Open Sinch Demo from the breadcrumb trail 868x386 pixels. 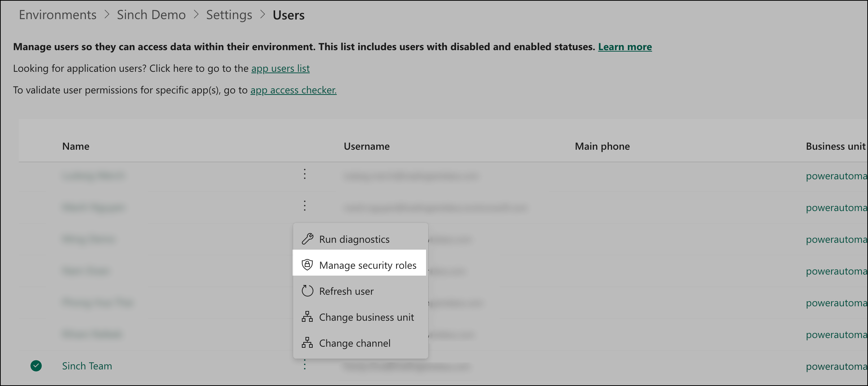[x=151, y=15]
